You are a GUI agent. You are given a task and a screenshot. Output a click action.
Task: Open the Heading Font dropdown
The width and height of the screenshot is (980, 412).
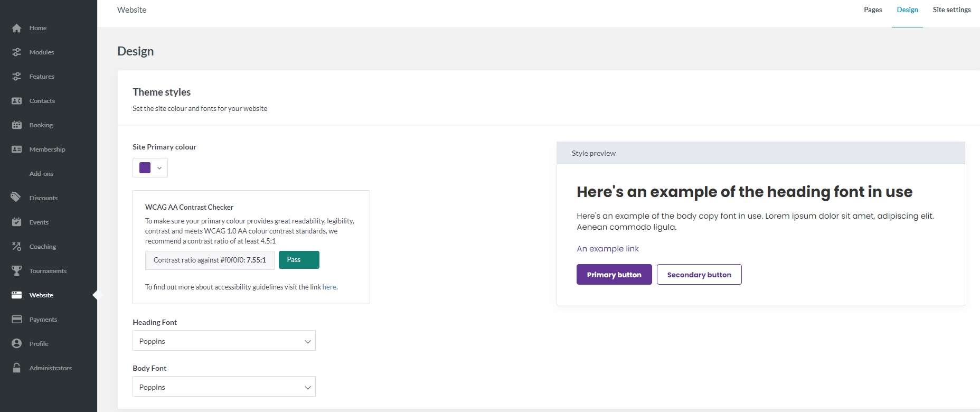(224, 341)
